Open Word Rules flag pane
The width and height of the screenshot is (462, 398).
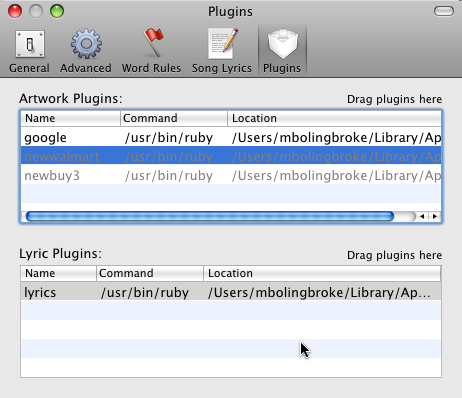point(151,51)
